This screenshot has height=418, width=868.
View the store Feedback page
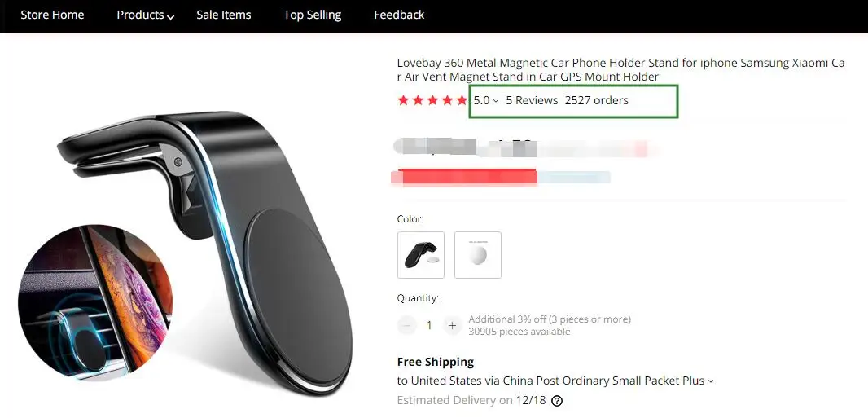tap(399, 15)
